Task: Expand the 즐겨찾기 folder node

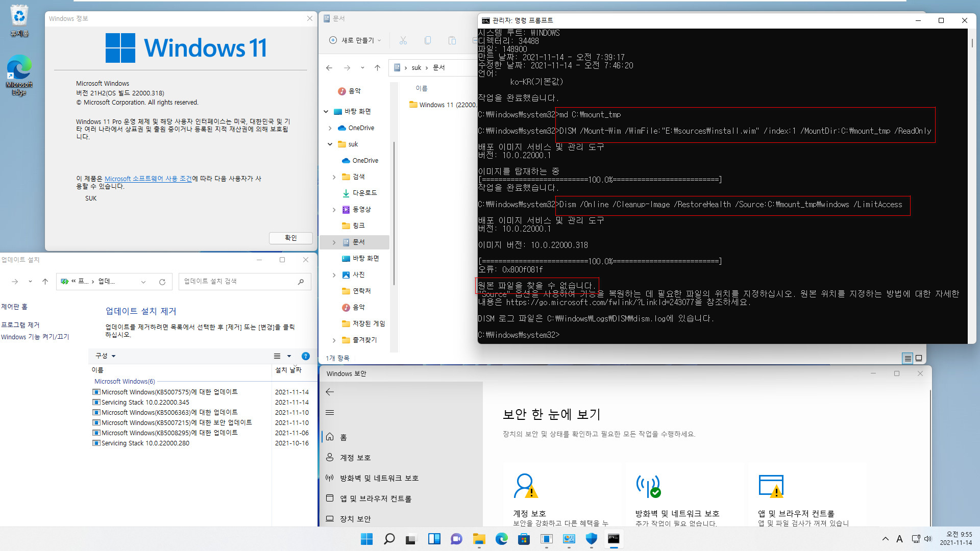Action: click(334, 340)
